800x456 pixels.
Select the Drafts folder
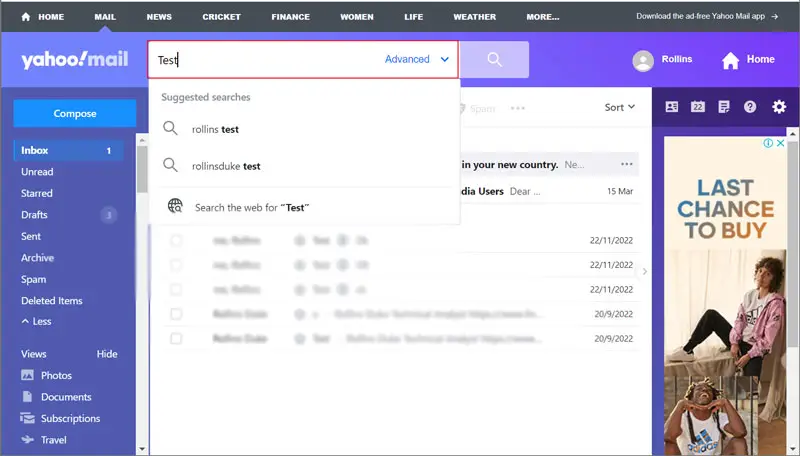(x=35, y=215)
